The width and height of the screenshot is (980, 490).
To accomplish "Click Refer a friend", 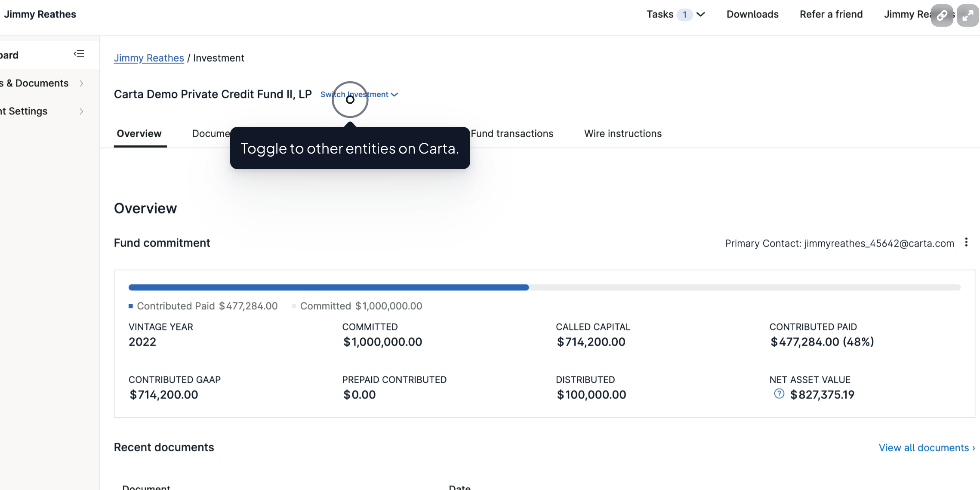I will coord(831,15).
